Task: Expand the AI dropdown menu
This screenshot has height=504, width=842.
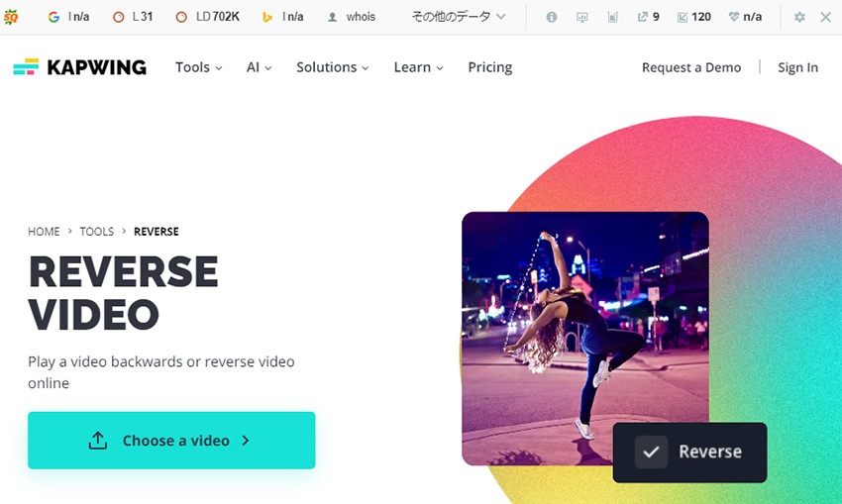Action: coord(259,67)
